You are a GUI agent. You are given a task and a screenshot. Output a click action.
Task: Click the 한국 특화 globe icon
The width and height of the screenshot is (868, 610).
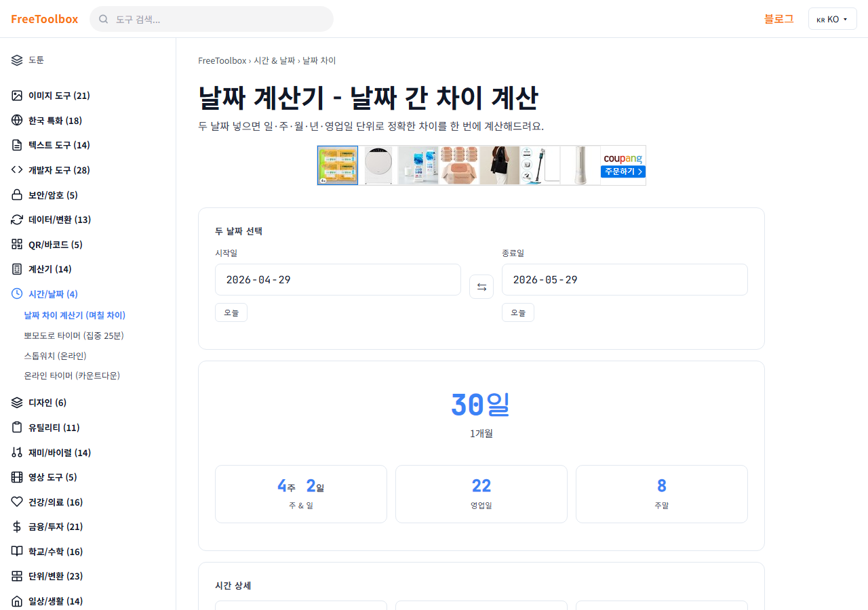(x=17, y=121)
